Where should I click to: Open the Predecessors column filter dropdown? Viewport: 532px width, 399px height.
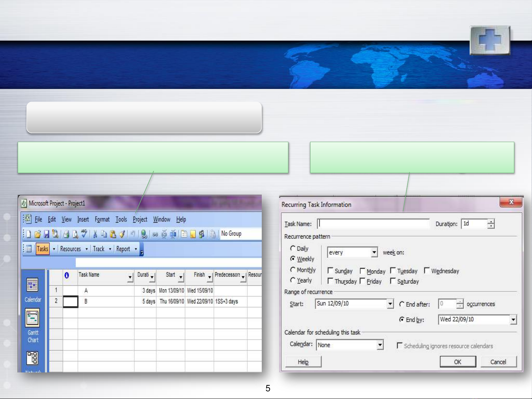(x=243, y=277)
